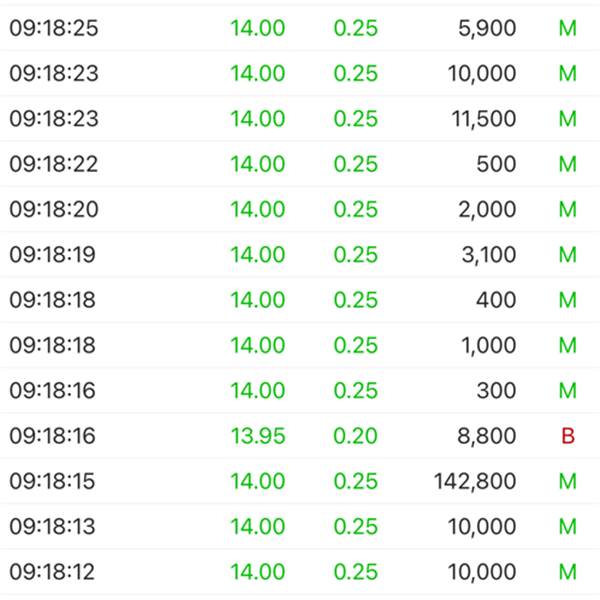Viewport: 600px width, 600px height.
Task: Select the 09:18:25 trade row
Action: [300, 28]
